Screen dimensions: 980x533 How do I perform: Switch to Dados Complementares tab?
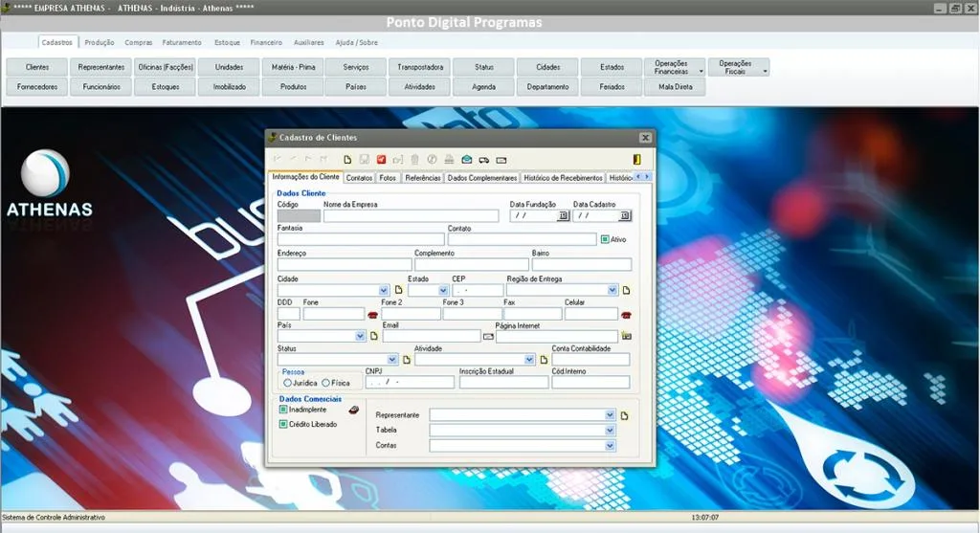click(482, 178)
